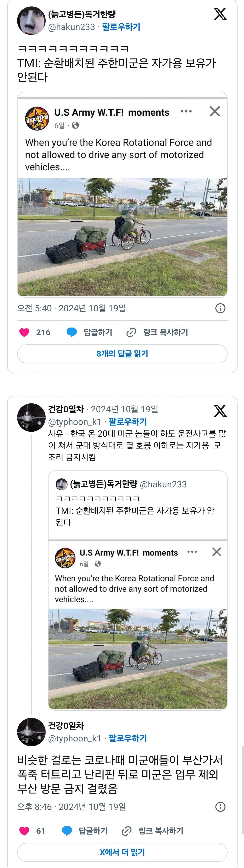Open soldier tricycle photo in first tweet
Screen dimensions: 244x868
tap(122, 237)
